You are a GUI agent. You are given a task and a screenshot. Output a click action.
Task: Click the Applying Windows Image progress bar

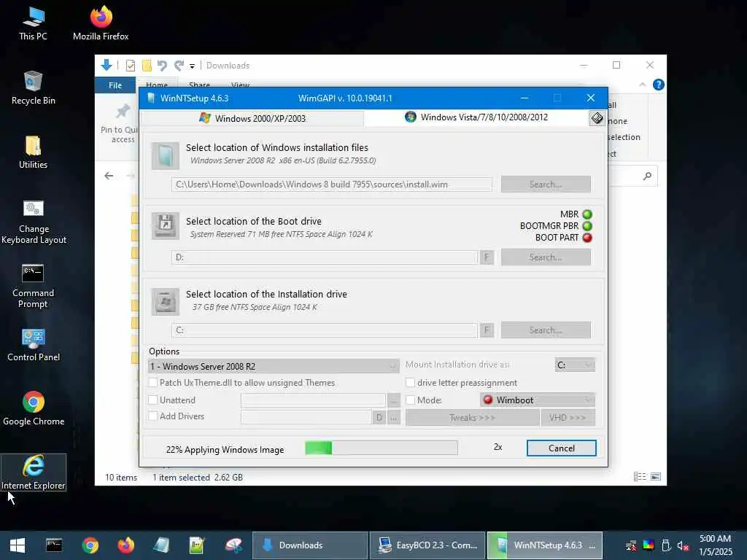[382, 448]
